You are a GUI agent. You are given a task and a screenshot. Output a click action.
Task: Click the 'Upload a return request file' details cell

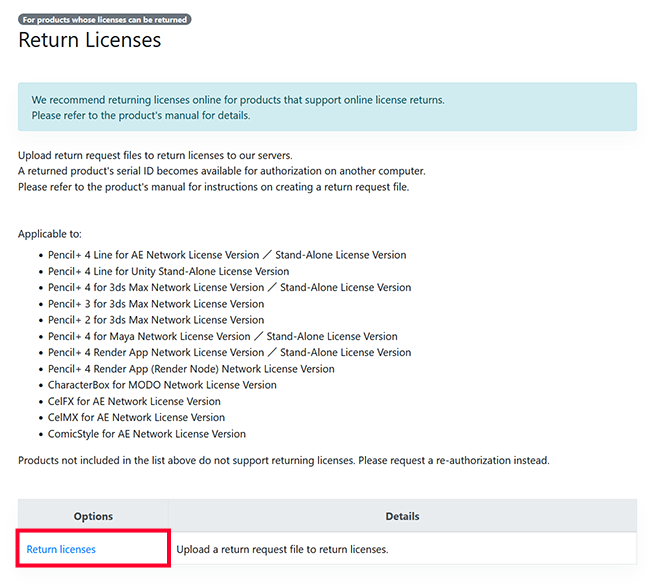pyautogui.click(x=282, y=549)
